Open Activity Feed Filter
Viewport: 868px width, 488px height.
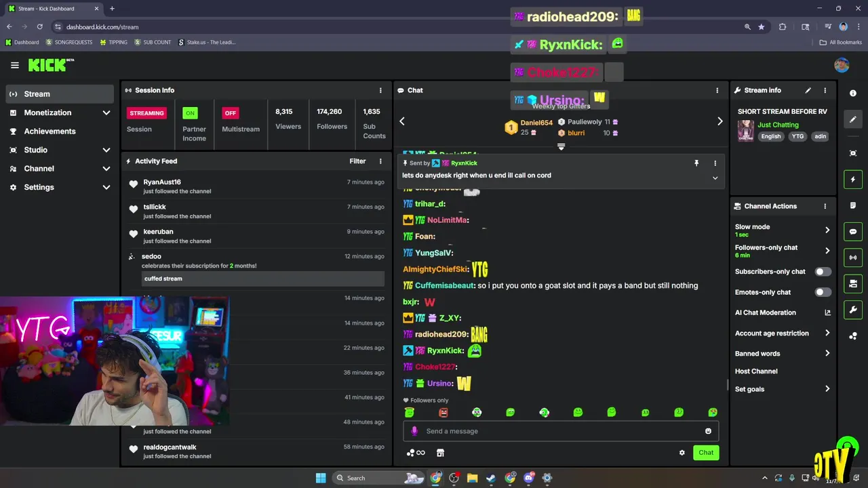coord(357,161)
